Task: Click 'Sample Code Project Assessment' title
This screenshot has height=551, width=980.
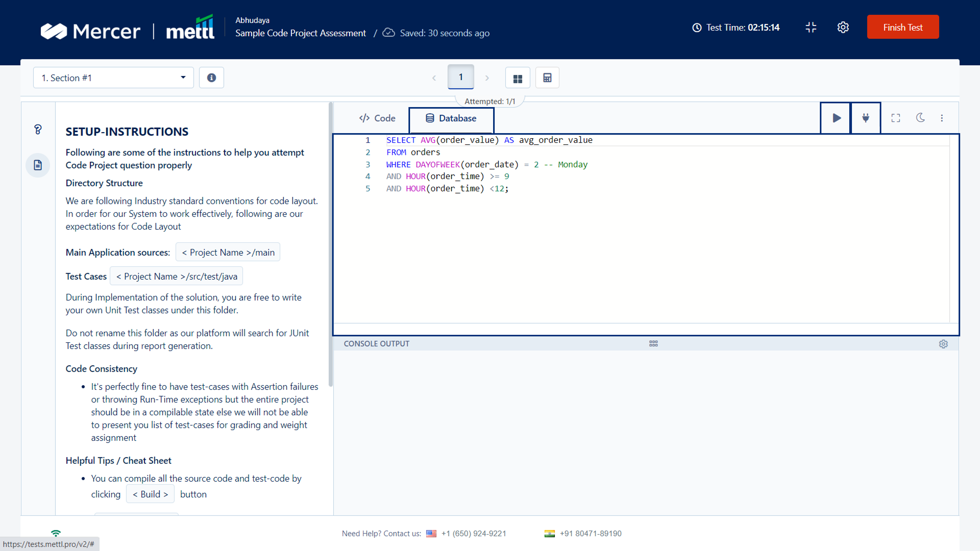Action: coord(300,33)
